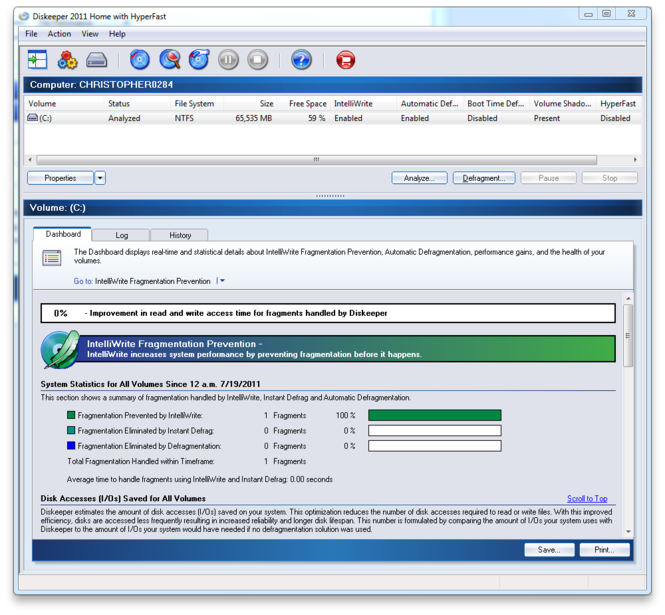Screen dimensions: 665x615
Task: Sort by Volume Shado... column header
Action: pos(562,103)
